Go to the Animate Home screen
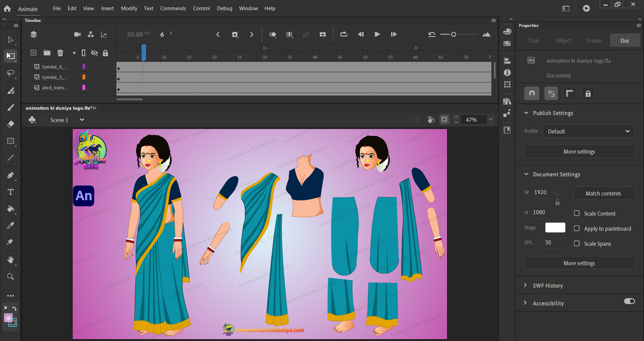 (x=7, y=8)
